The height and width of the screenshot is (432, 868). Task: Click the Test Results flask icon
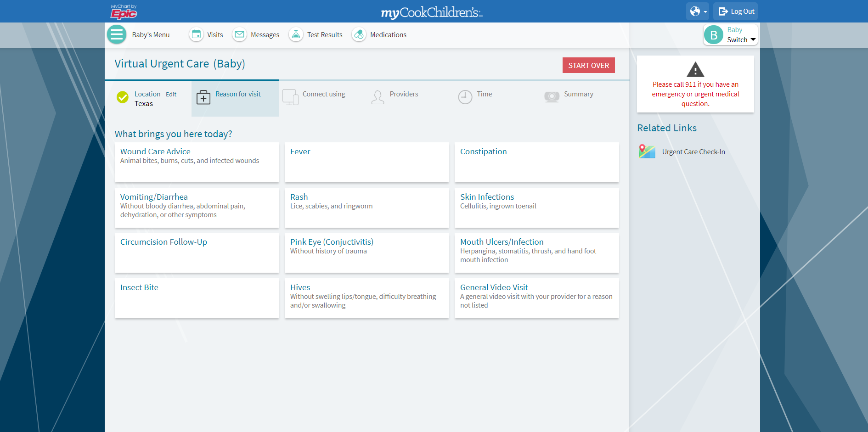(x=296, y=35)
